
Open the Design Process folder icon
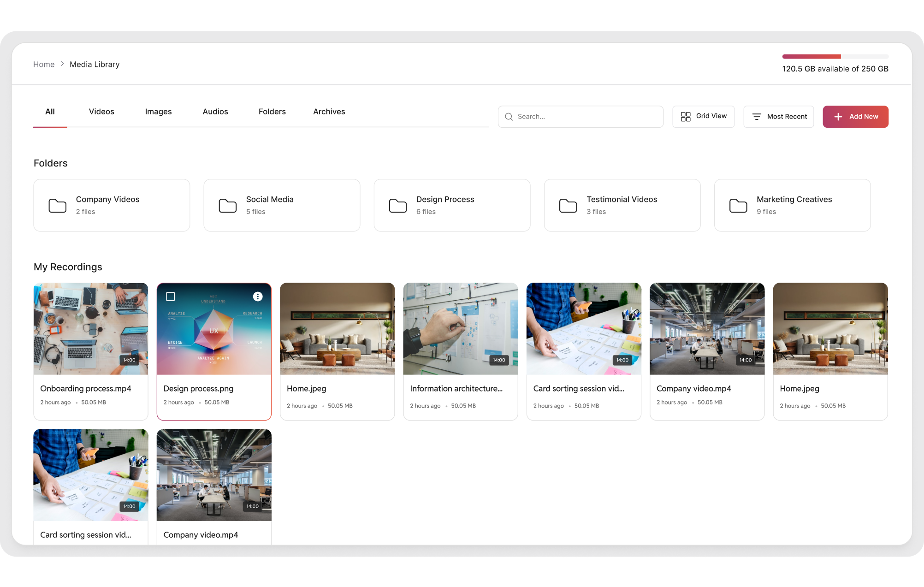click(x=397, y=206)
